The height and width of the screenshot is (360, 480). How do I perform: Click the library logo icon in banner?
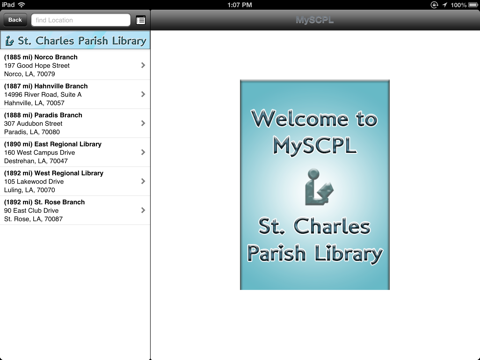[x=10, y=41]
